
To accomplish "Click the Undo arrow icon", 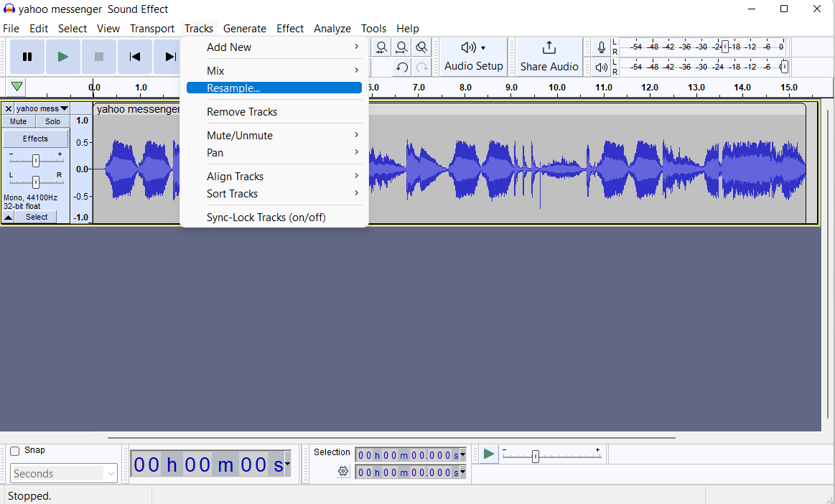I will [402, 67].
